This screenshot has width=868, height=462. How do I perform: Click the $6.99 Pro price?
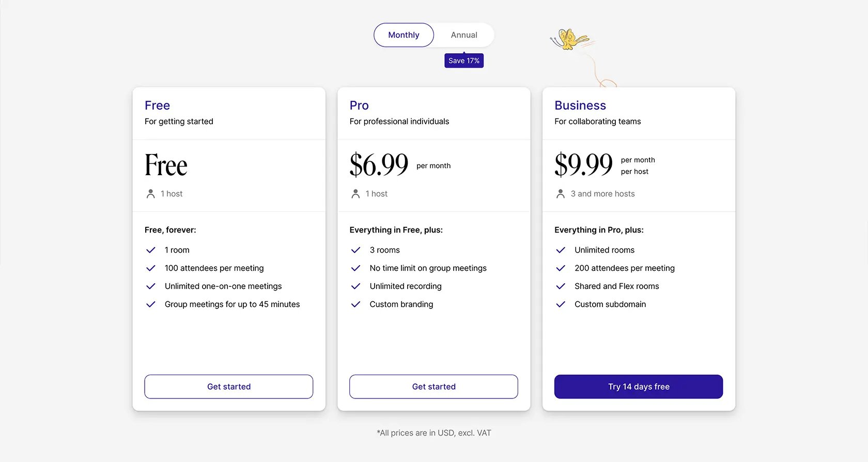(379, 165)
